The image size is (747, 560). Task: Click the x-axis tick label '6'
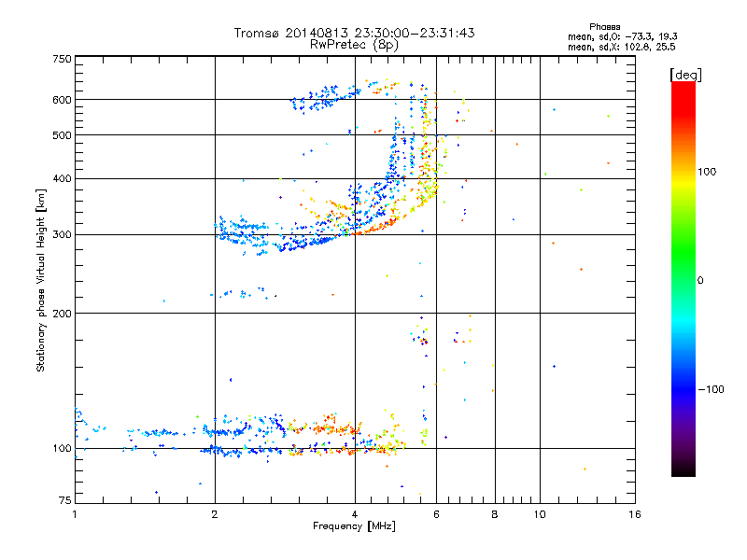pos(436,514)
